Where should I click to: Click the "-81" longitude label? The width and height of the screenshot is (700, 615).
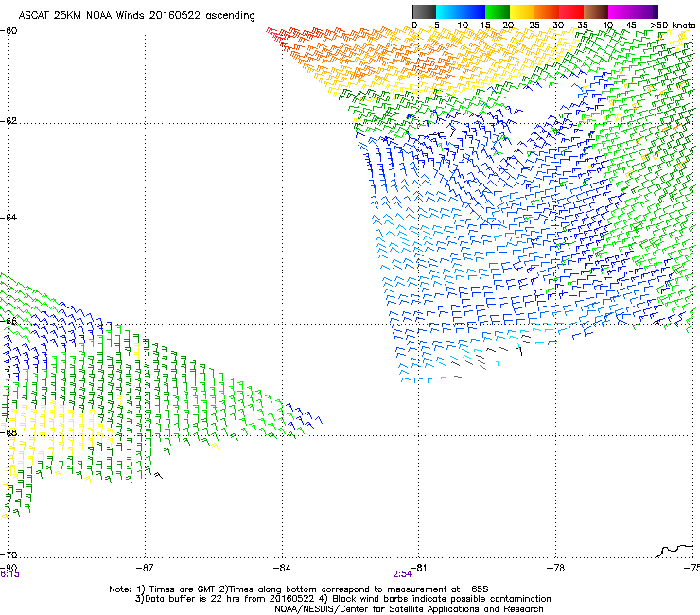tap(418, 568)
